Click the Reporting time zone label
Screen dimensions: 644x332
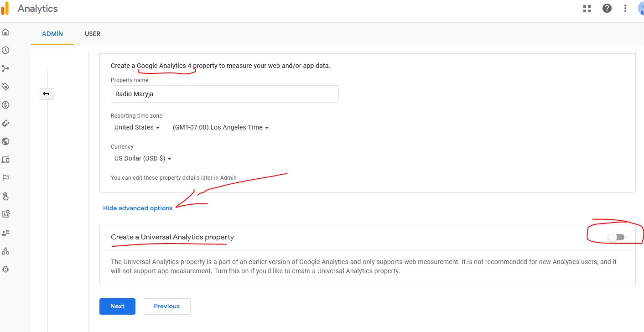pyautogui.click(x=136, y=116)
